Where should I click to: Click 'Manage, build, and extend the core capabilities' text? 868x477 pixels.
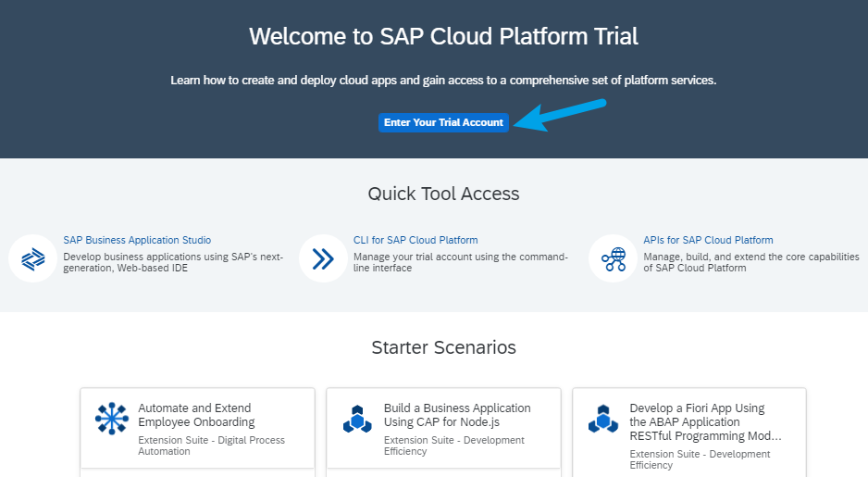coord(751,262)
